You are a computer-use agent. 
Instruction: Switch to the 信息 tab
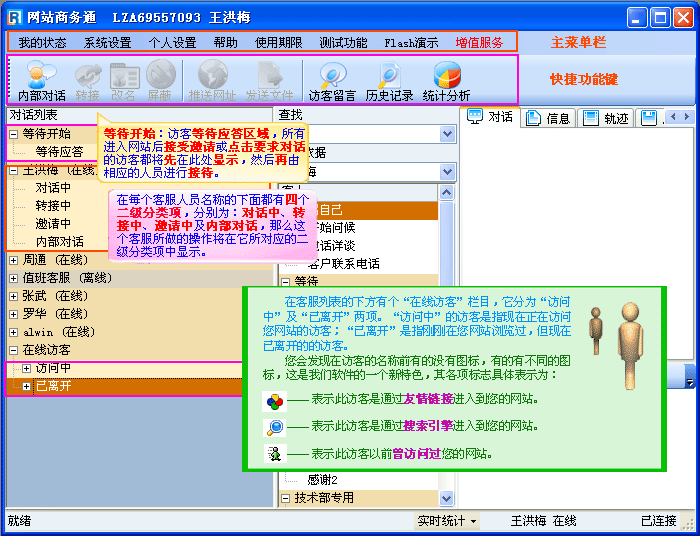tap(549, 118)
